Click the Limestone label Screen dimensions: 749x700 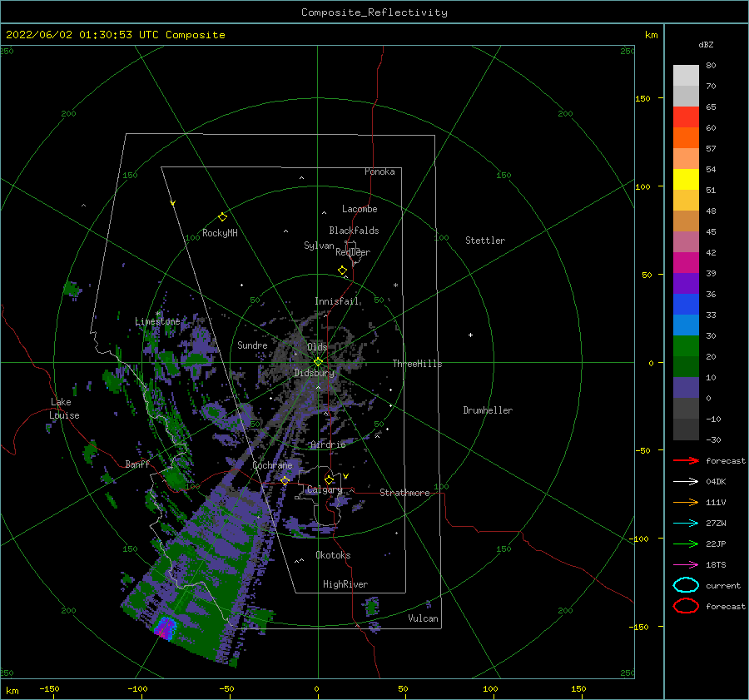[x=157, y=321]
